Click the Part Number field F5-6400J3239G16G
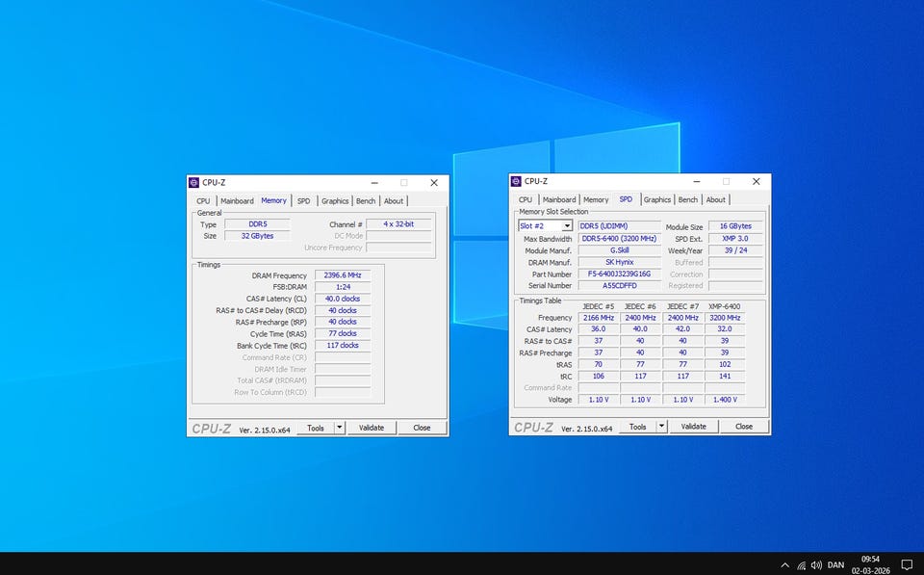Screen dimensions: 924x575 pos(619,274)
